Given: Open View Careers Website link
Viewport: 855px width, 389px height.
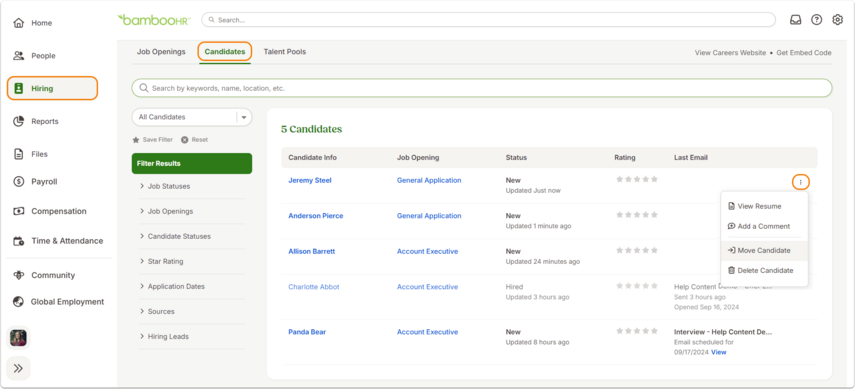Looking at the screenshot, I should [730, 53].
